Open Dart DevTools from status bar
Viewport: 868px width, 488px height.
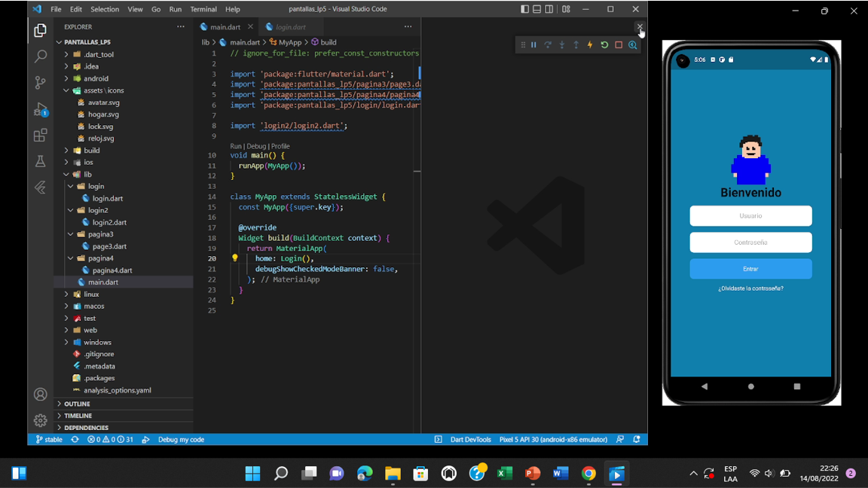coord(470,439)
